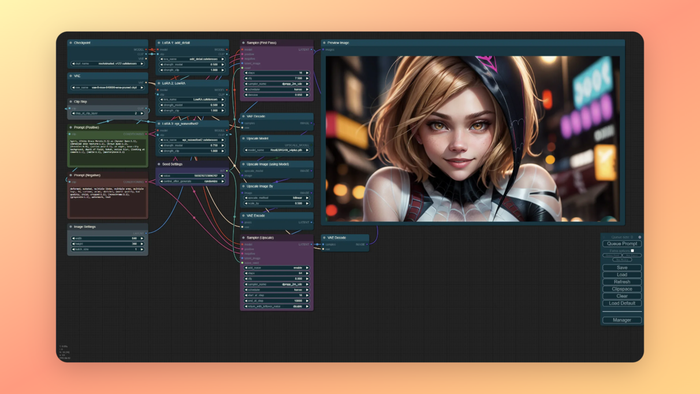The height and width of the screenshot is (394, 700).
Task: Click the Queue Prompt button
Action: click(622, 244)
